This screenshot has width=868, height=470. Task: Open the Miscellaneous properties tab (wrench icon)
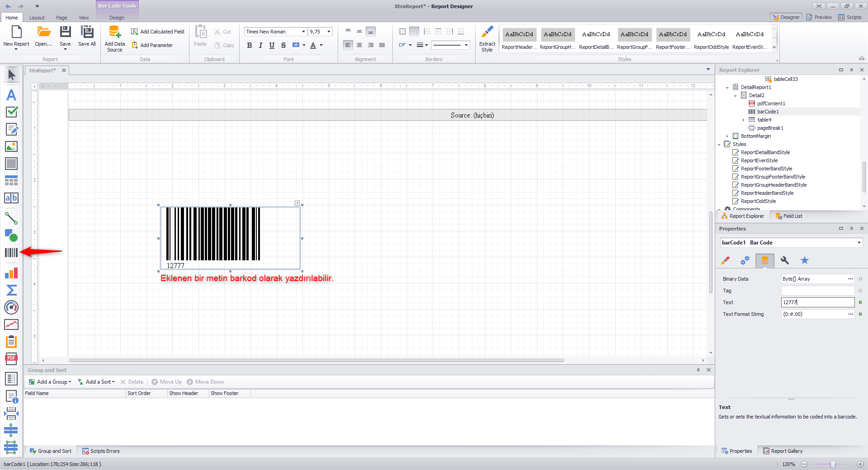tap(785, 260)
